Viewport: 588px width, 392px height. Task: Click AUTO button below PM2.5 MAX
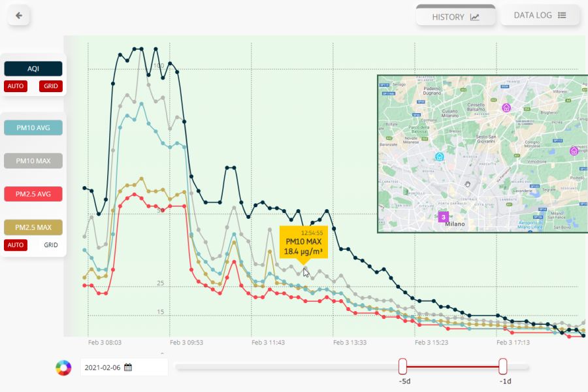pyautogui.click(x=16, y=245)
